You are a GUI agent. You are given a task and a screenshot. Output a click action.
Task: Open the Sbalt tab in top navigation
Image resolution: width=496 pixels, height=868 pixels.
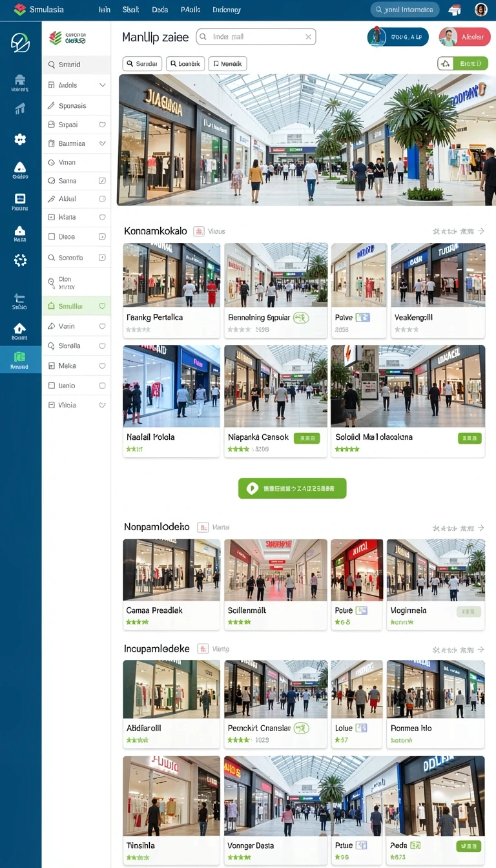[x=130, y=10]
